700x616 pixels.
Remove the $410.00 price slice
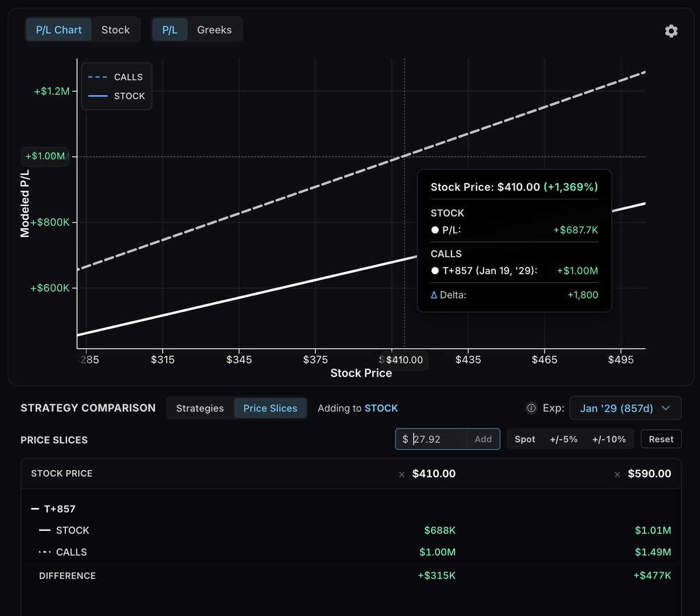point(401,475)
